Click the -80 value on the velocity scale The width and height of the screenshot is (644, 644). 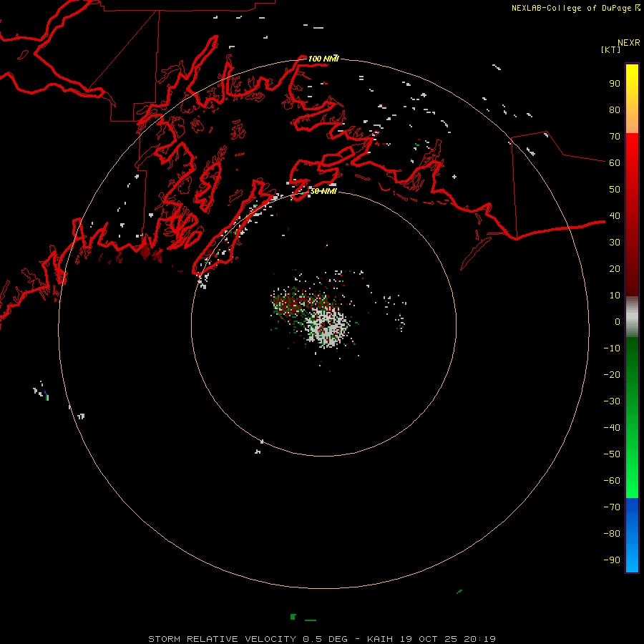[612, 534]
